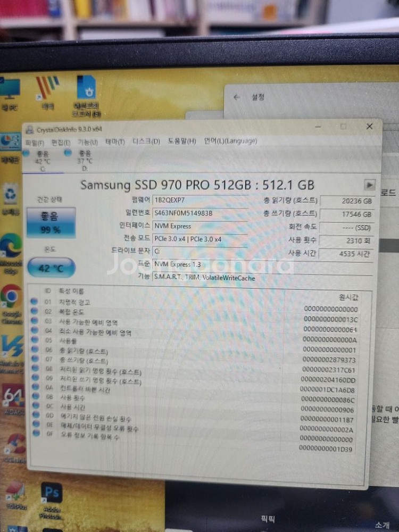Viewport: 399px width, 532px height.
Task: Open the 파일(F) menu
Action: (x=35, y=143)
